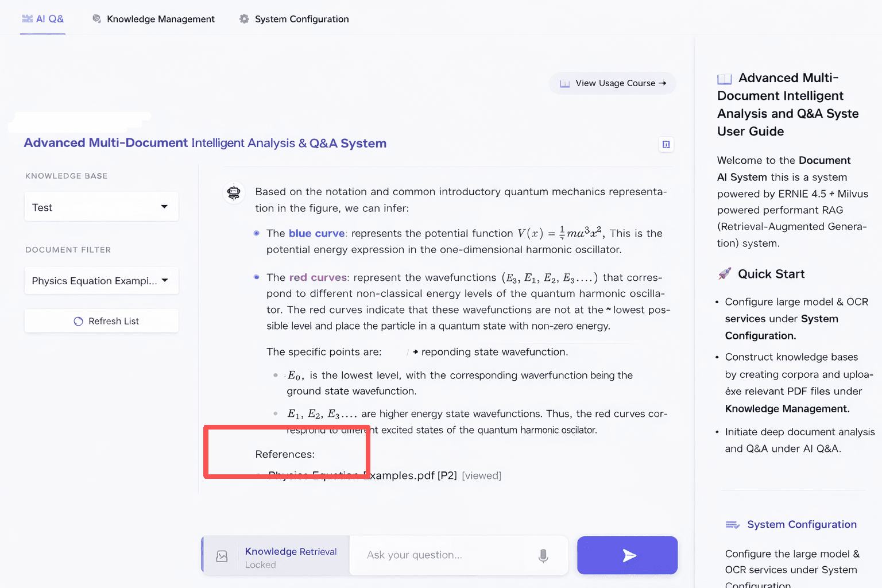The image size is (882, 588).
Task: Click the microphone voice input icon
Action: pyautogui.click(x=543, y=555)
